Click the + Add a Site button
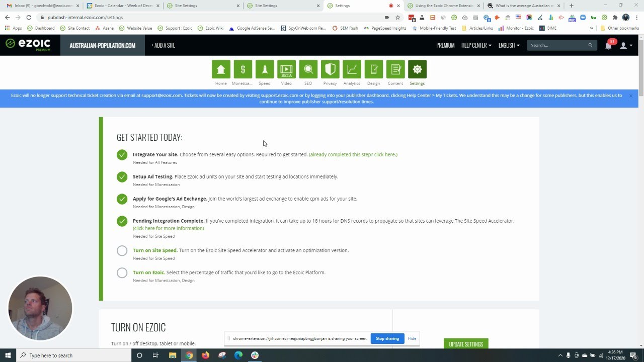Image resolution: width=644 pixels, height=362 pixels. pyautogui.click(x=163, y=45)
